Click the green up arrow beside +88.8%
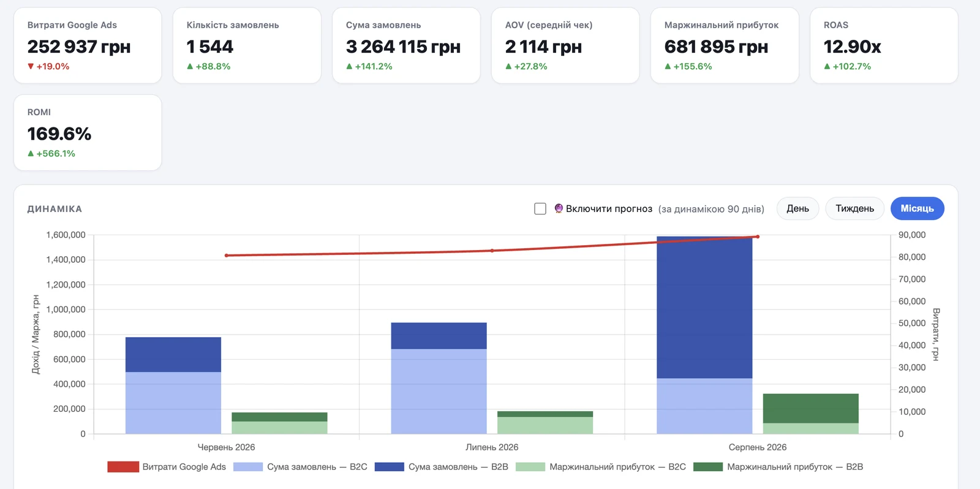This screenshot has width=980, height=489. tap(190, 66)
